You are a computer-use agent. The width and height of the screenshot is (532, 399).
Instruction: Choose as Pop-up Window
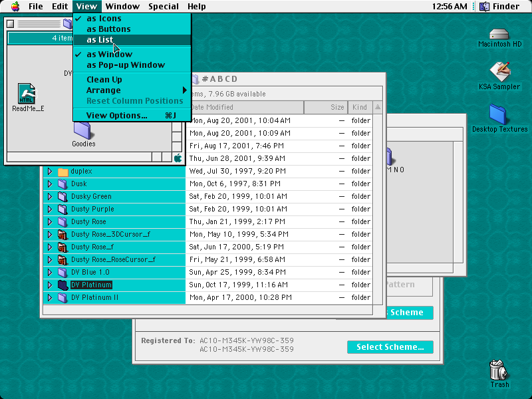click(x=132, y=65)
